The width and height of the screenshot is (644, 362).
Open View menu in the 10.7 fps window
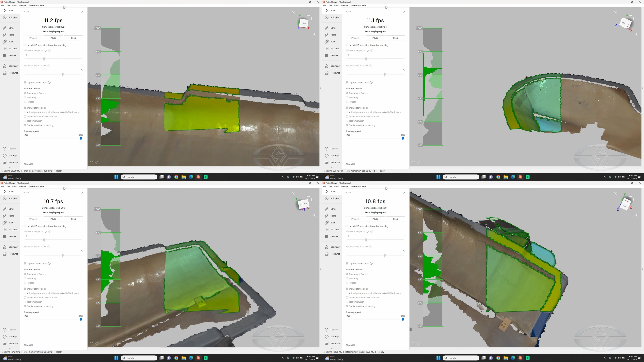coord(14,187)
